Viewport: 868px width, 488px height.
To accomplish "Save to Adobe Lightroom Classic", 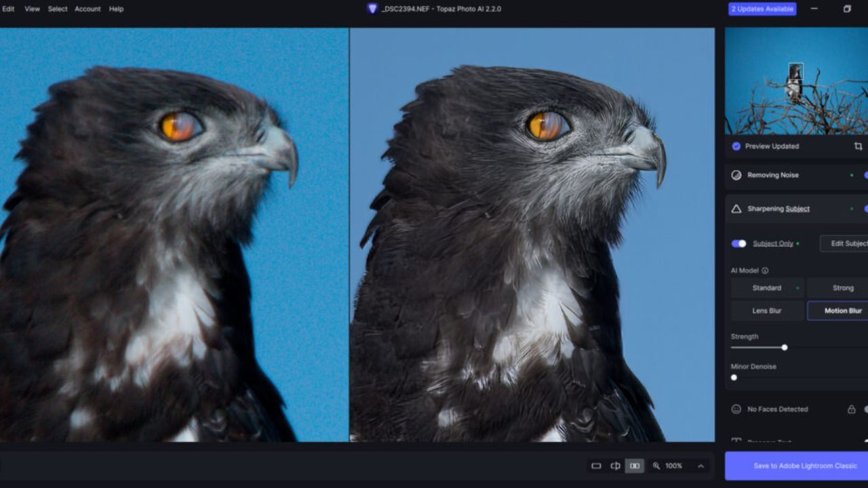I will [x=796, y=466].
